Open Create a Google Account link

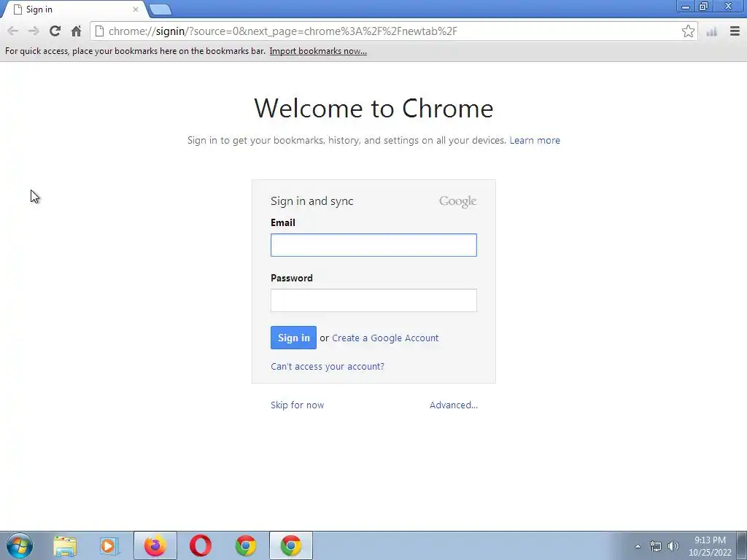385,338
